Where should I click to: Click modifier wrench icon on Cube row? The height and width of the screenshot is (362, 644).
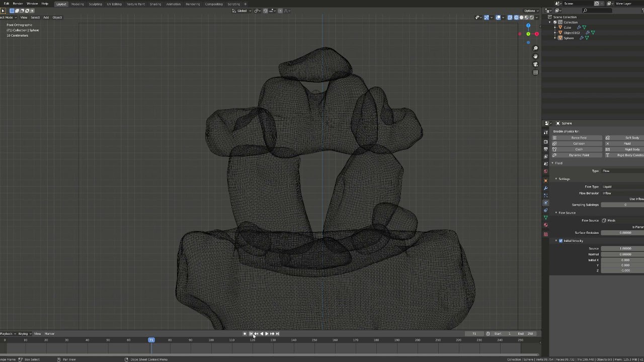[579, 27]
